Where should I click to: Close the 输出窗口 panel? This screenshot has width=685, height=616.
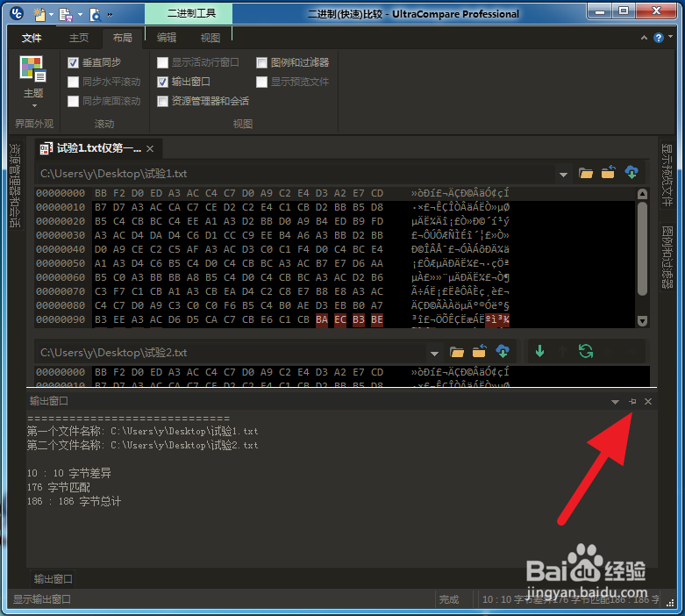(648, 401)
